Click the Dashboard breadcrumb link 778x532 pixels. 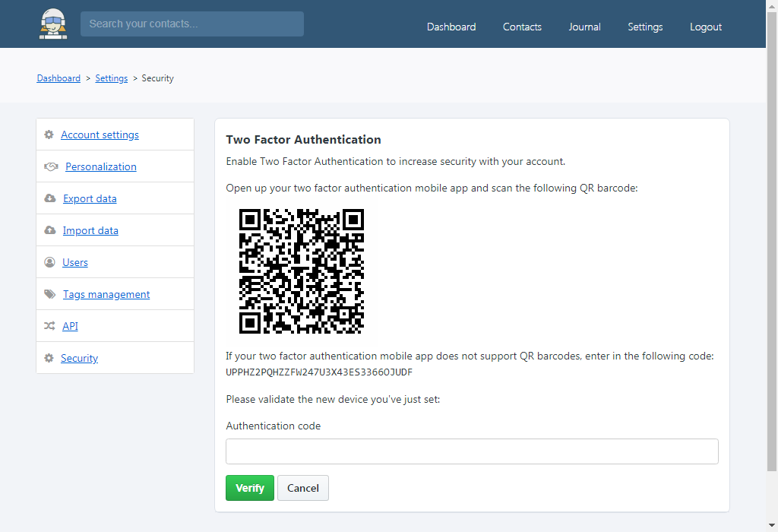coord(59,78)
